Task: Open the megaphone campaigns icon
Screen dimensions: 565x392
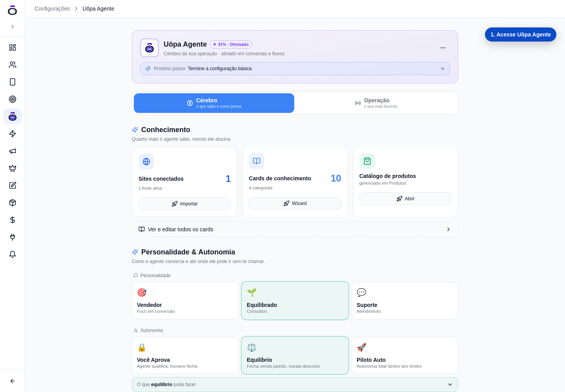Action: [13, 151]
